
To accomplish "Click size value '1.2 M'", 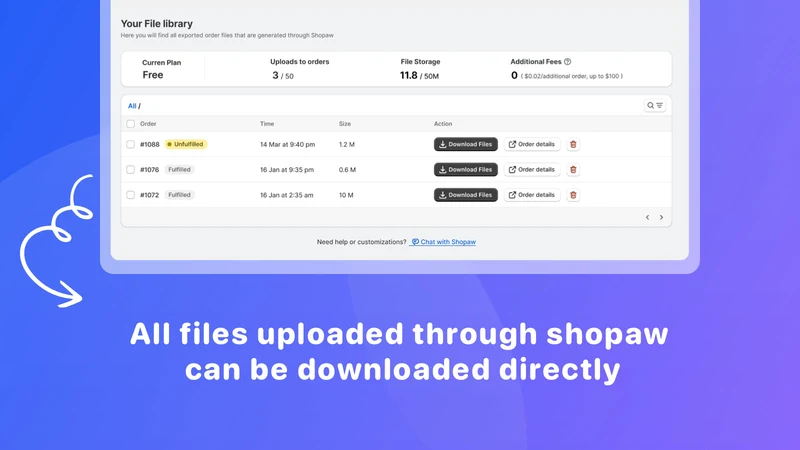I will click(347, 144).
